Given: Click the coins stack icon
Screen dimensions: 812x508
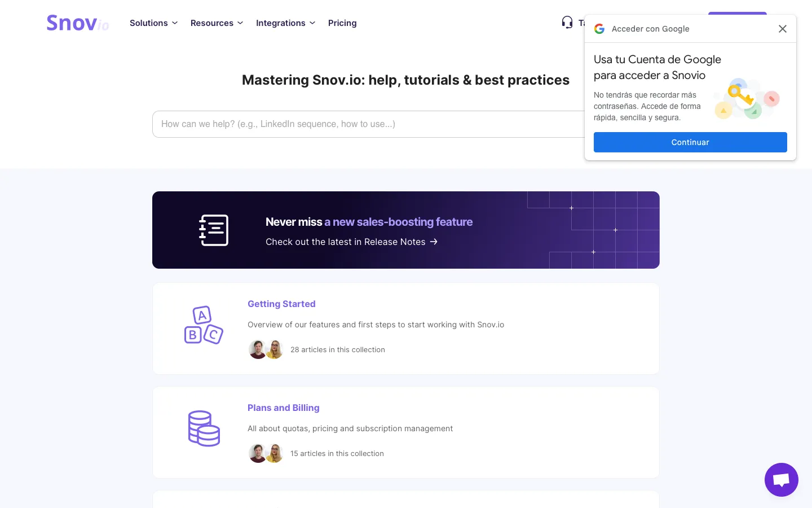Looking at the screenshot, I should tap(204, 428).
